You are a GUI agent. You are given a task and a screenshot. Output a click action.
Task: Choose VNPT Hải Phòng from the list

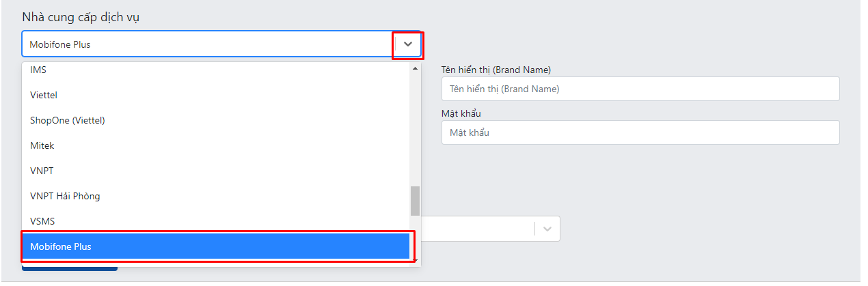pos(215,196)
